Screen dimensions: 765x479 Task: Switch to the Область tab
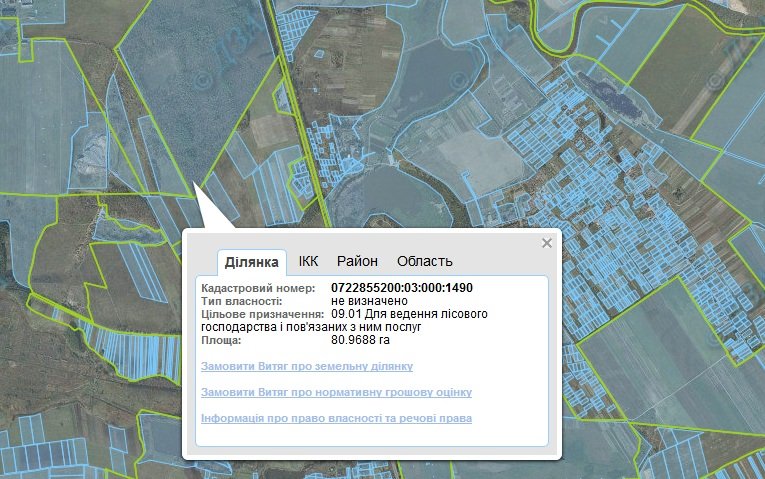424,262
